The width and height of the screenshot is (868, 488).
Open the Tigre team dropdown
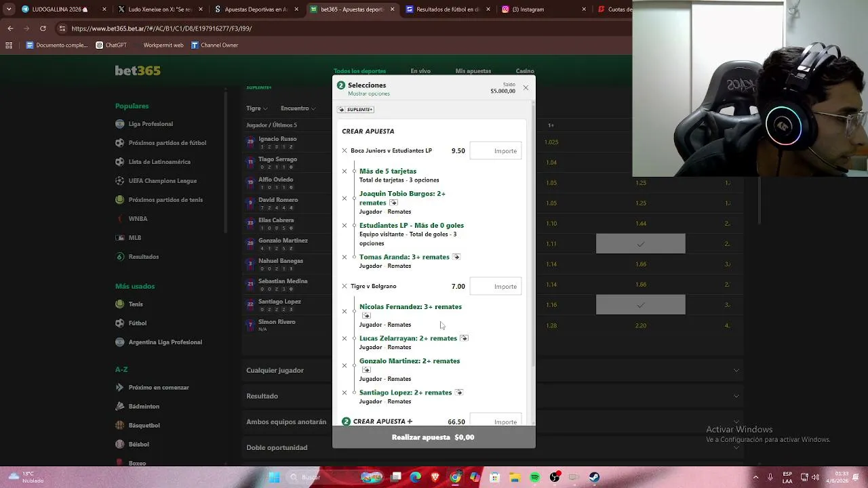[x=257, y=108]
